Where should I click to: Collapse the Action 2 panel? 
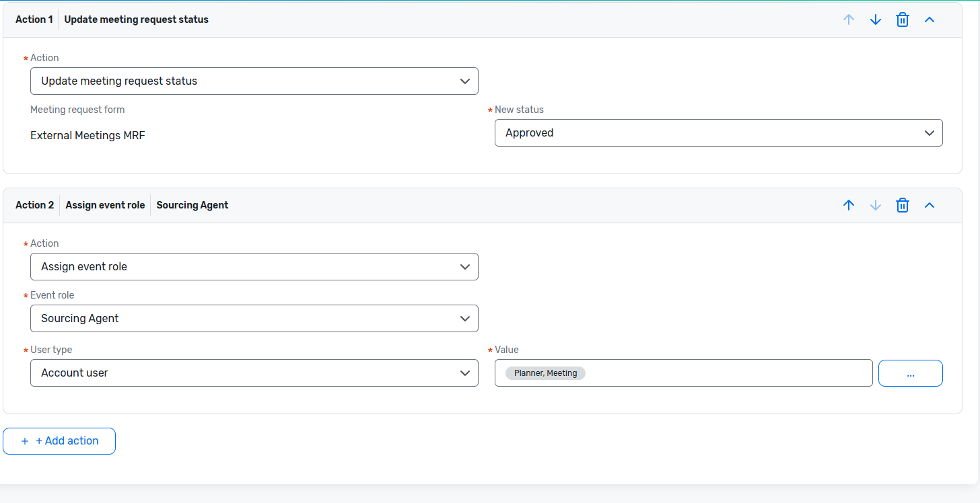(930, 205)
